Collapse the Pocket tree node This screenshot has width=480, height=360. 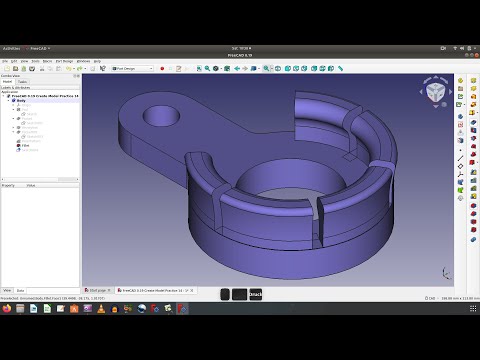coord(14,118)
